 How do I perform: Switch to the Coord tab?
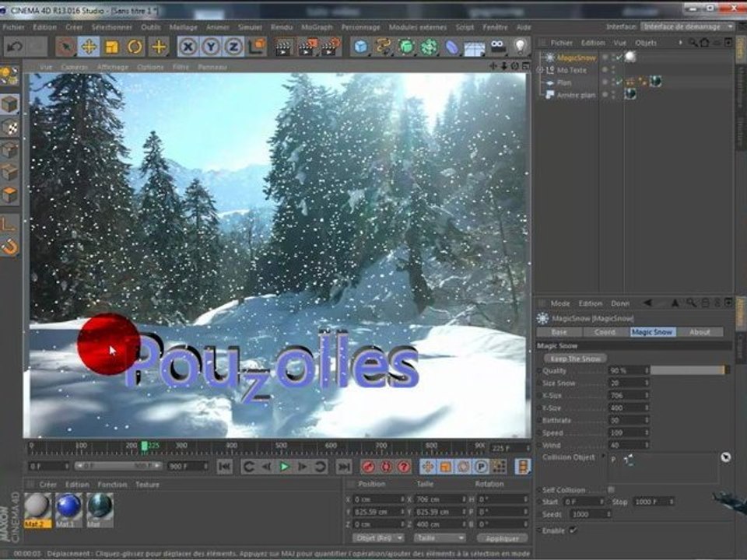click(605, 332)
